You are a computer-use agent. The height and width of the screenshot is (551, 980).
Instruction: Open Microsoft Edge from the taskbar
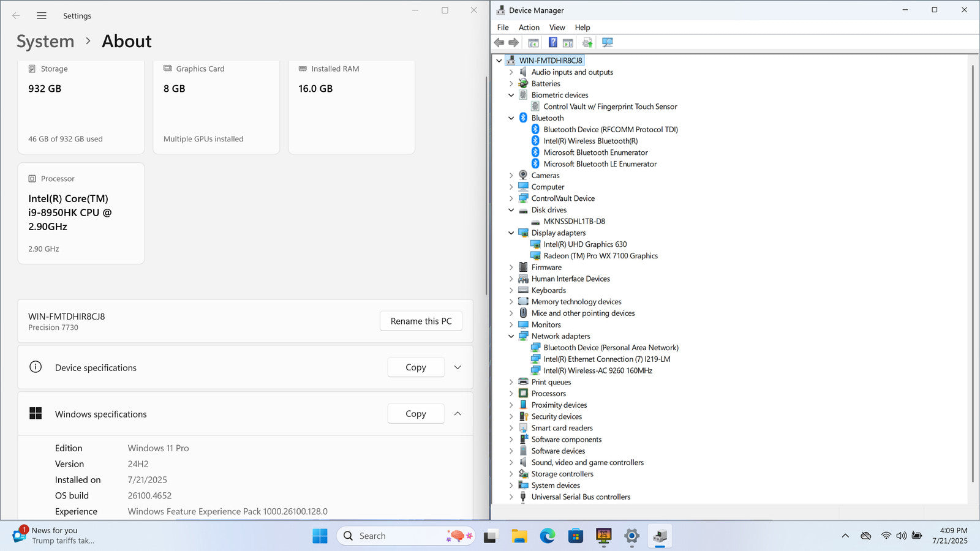click(x=547, y=536)
